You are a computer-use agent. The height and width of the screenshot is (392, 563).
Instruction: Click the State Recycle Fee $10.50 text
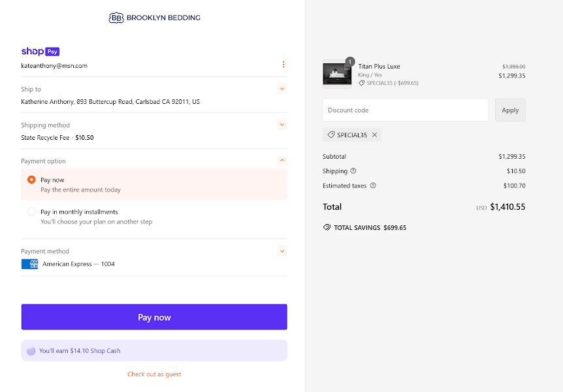[57, 138]
